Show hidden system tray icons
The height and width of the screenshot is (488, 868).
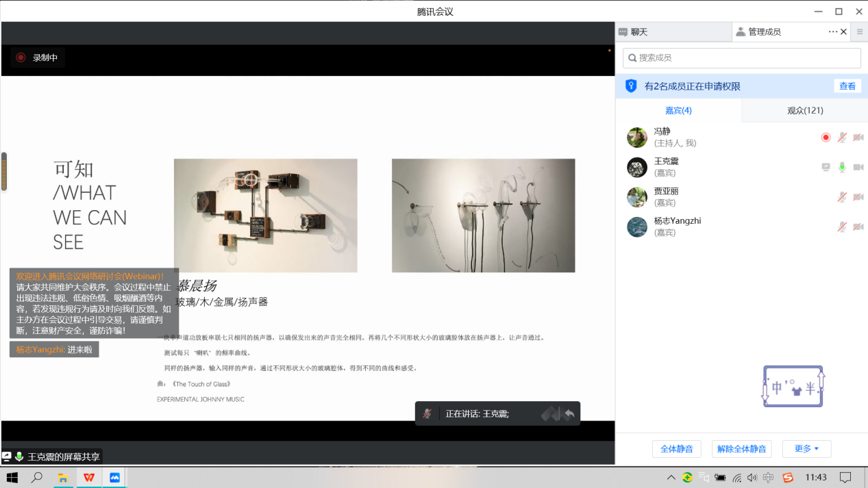point(671,477)
